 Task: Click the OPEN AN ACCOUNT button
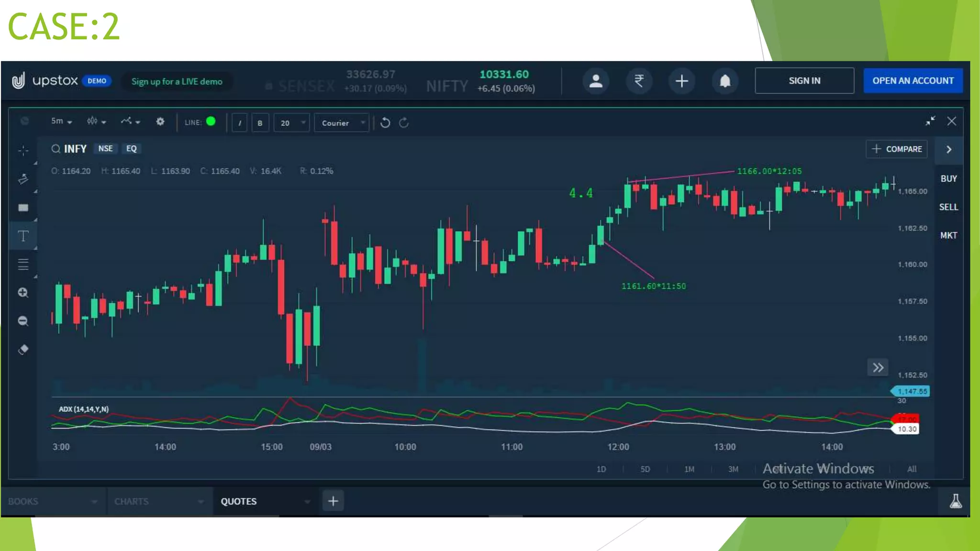pos(913,81)
